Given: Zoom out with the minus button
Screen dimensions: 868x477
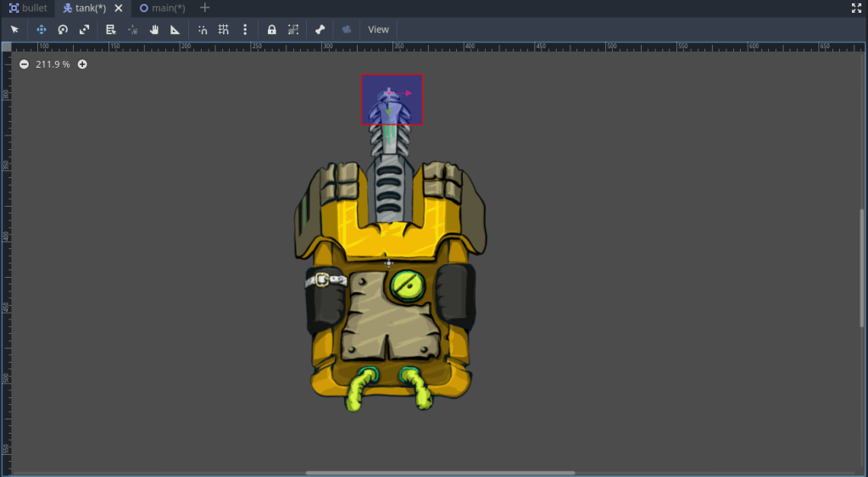Looking at the screenshot, I should coord(24,64).
